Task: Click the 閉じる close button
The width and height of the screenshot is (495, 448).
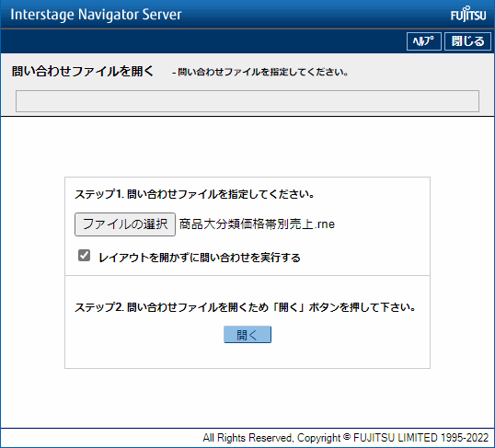Action: point(467,41)
